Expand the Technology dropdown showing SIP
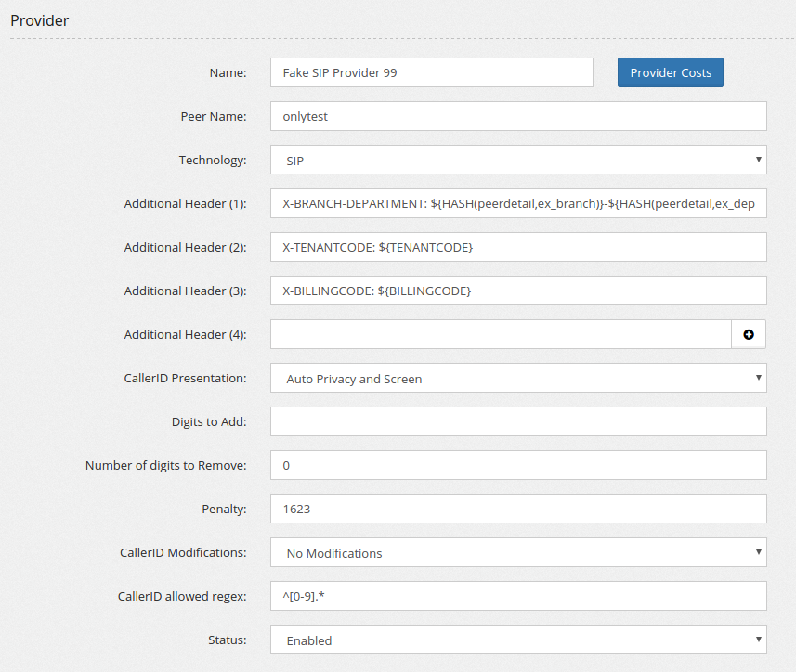 [x=518, y=161]
